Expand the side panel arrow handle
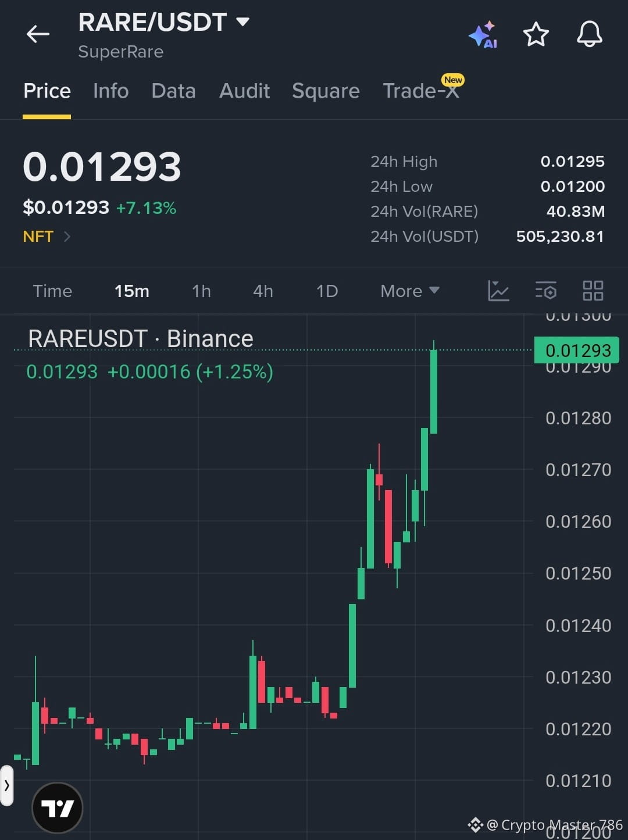This screenshot has height=840, width=628. click(x=6, y=785)
